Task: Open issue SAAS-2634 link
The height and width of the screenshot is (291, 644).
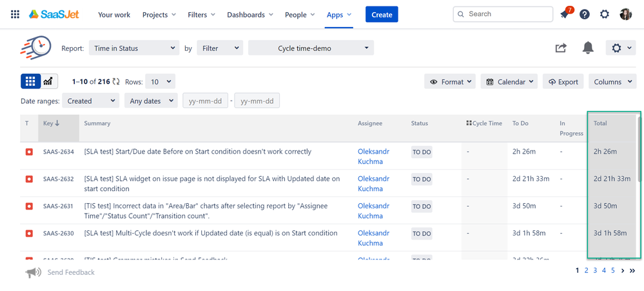Action: point(58,152)
